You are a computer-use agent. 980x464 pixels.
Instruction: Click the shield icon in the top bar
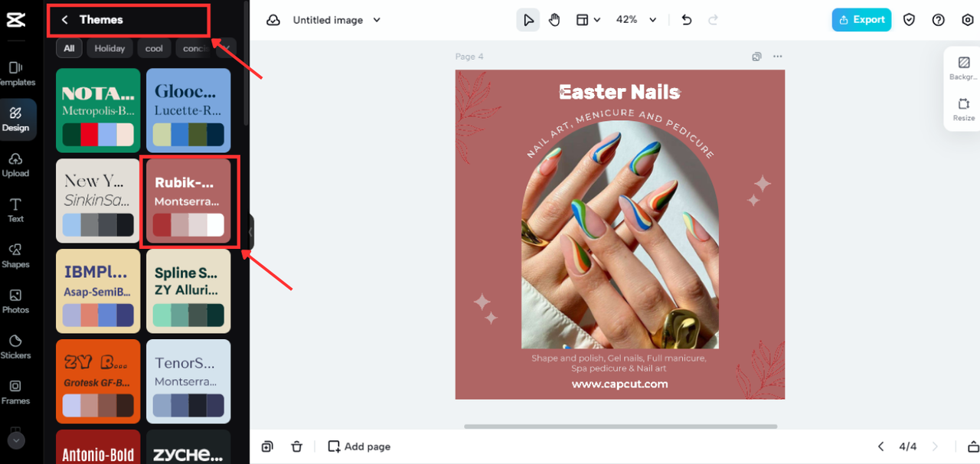[x=910, y=20]
